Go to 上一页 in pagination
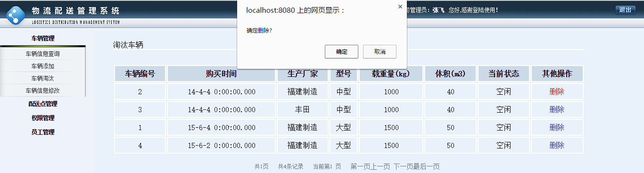 pyautogui.click(x=380, y=166)
